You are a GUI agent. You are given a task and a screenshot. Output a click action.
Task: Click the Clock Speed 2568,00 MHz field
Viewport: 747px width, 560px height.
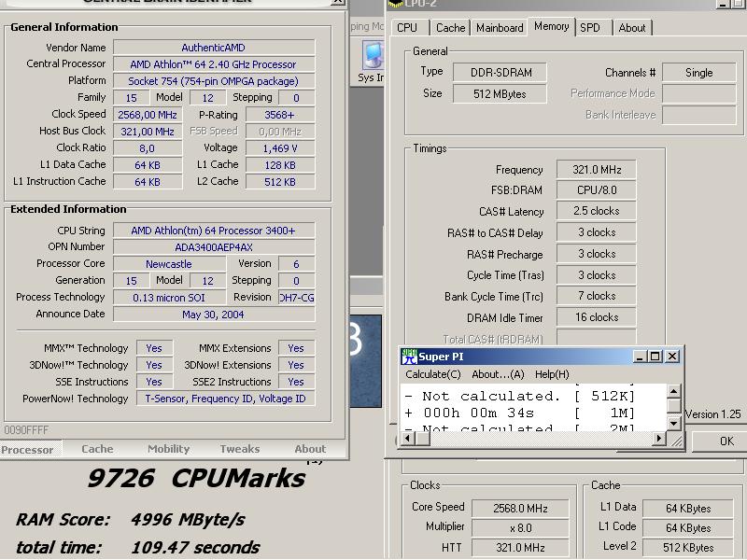(x=148, y=115)
